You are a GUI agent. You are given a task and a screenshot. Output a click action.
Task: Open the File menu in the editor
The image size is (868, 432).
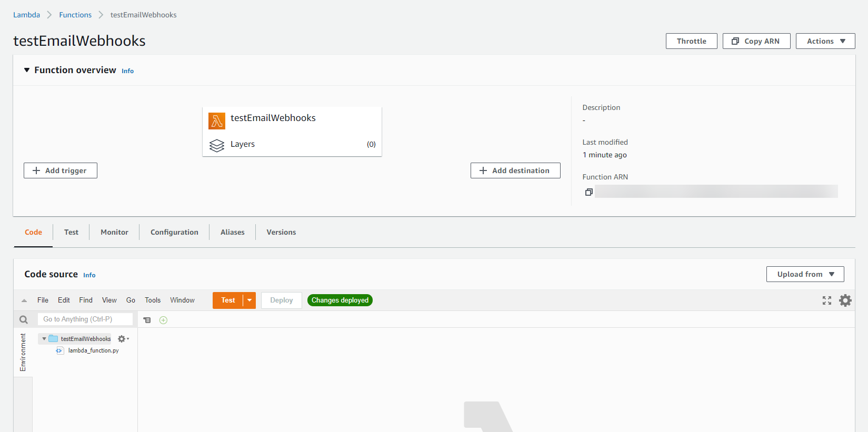click(x=43, y=300)
